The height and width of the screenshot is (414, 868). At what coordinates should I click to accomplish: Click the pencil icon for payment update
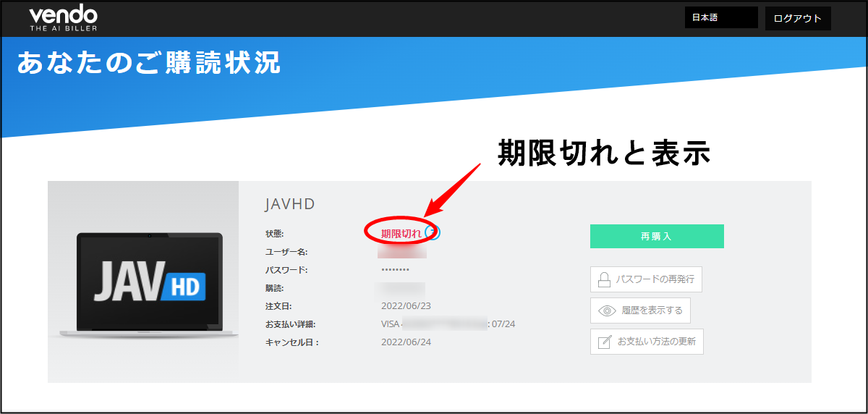[x=604, y=342]
